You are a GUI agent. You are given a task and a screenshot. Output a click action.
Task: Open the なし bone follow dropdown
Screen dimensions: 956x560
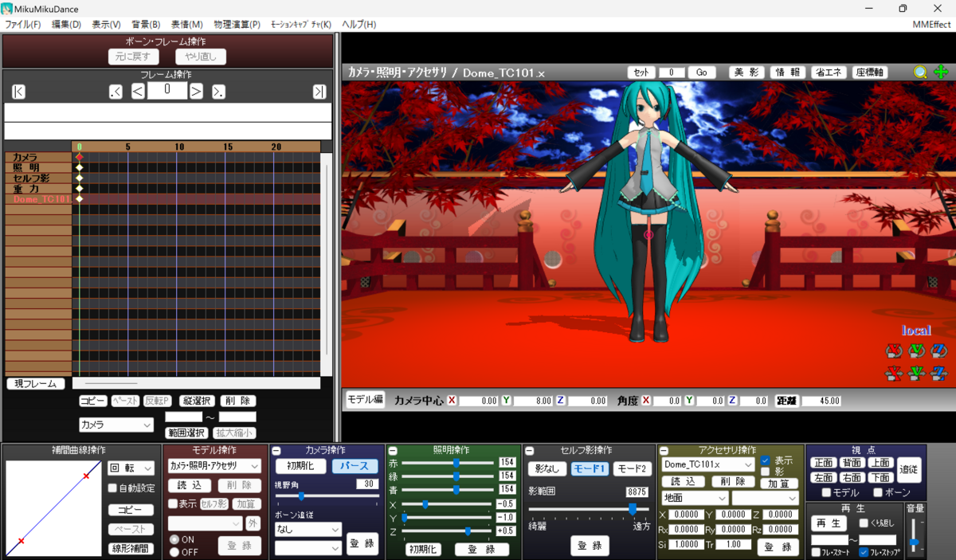coord(308,529)
